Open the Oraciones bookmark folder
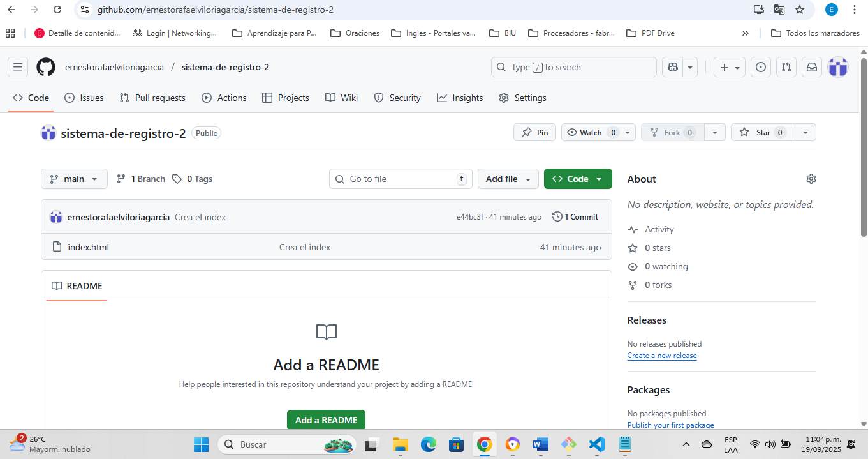This screenshot has width=868, height=459. click(355, 33)
